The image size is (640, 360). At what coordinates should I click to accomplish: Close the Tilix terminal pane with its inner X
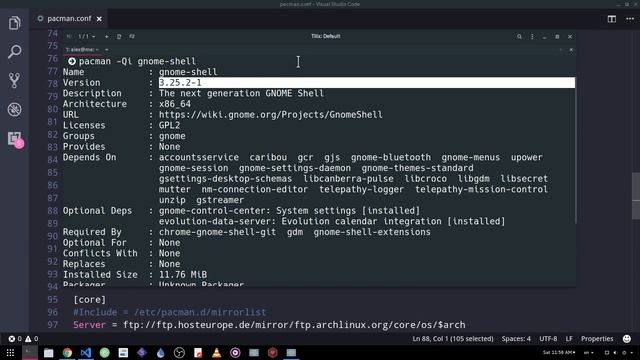click(x=571, y=50)
